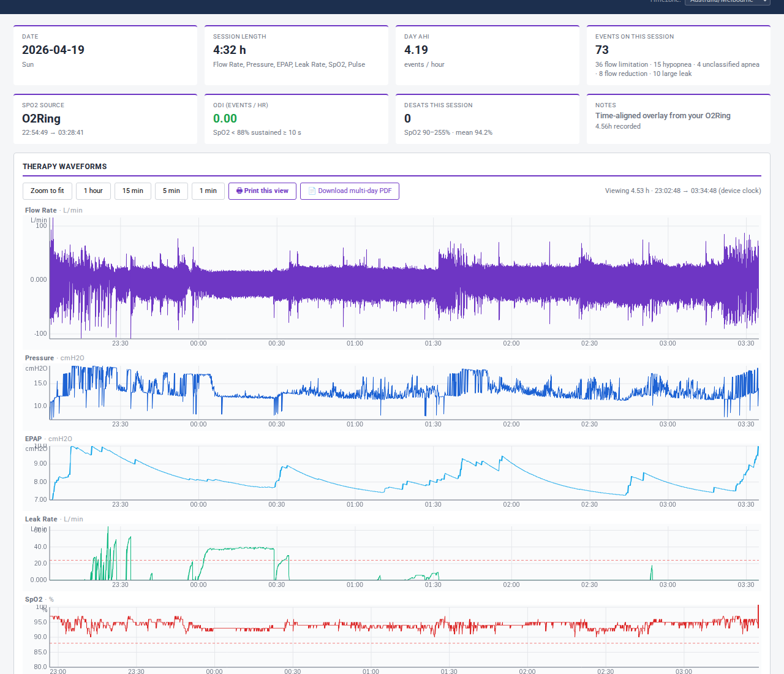
Task: Click the Pressure channel label
Action: coord(39,358)
